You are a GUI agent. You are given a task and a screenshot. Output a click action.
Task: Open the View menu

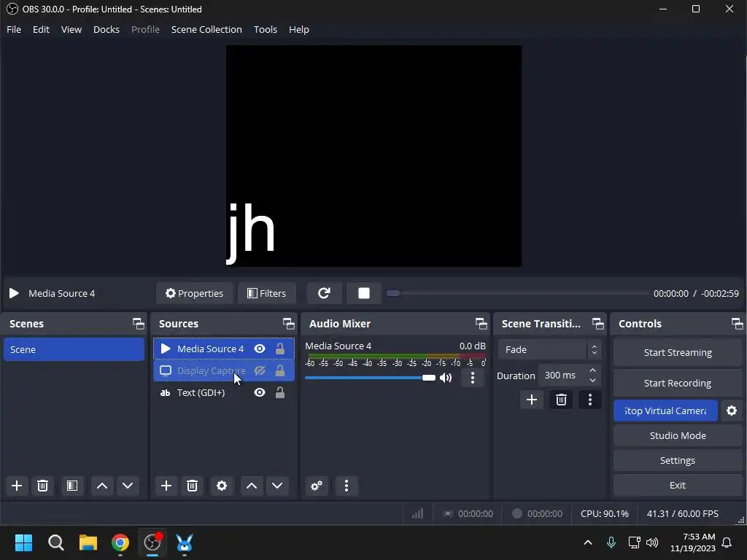[x=71, y=29]
